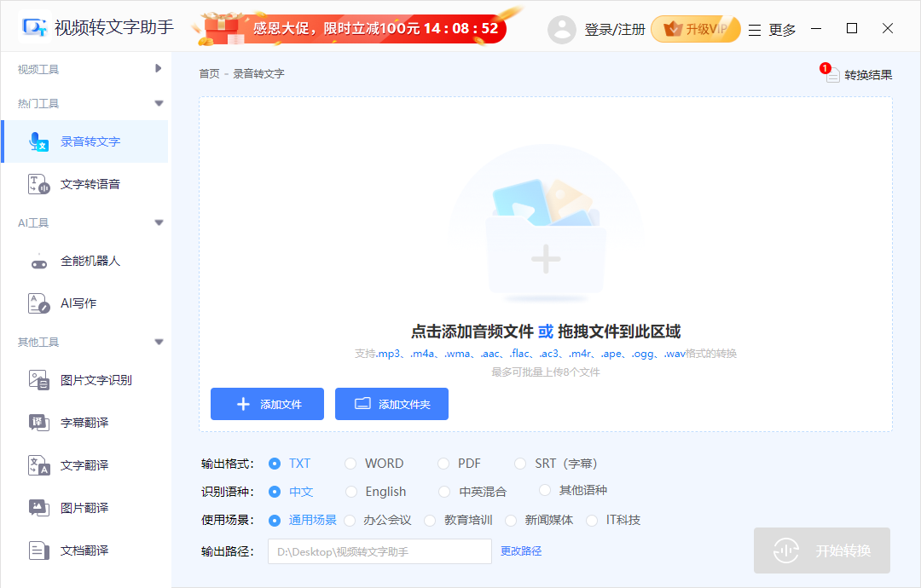Select the 录音转文字 microphone tool icon
Viewport: 921px width, 588px height.
pos(38,141)
